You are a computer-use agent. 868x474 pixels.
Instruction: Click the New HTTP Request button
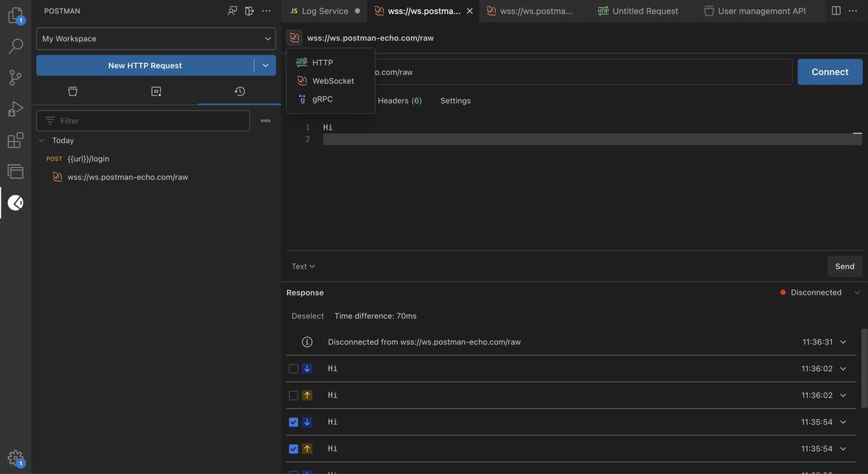coord(145,65)
